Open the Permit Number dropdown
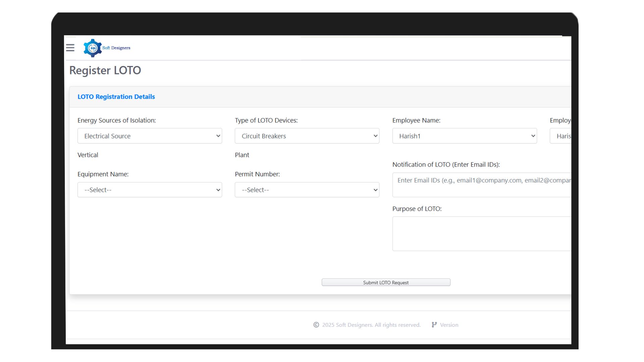644x362 pixels. click(307, 190)
